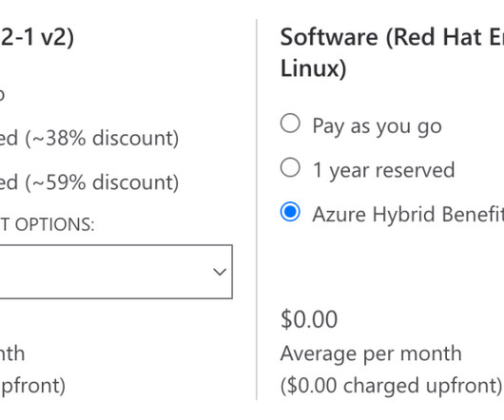This screenshot has width=504, height=420.
Task: Select the Pay as you go radio button
Action: pos(290,123)
